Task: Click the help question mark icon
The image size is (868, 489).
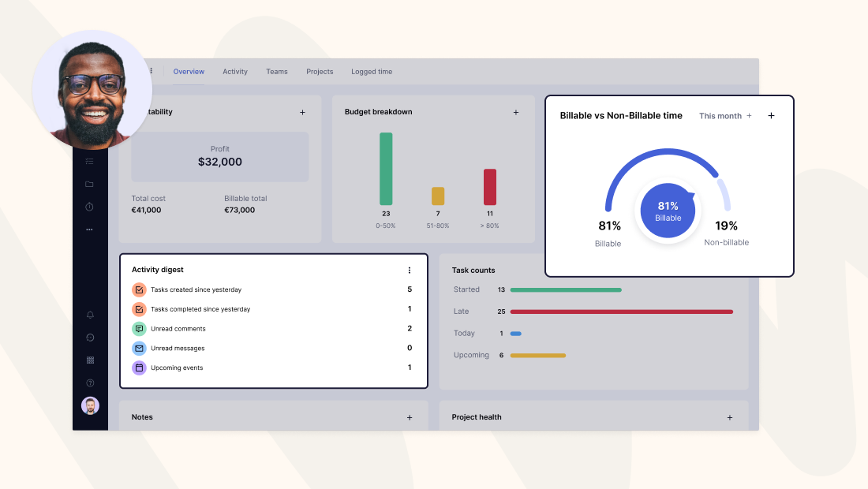Action: [x=89, y=383]
